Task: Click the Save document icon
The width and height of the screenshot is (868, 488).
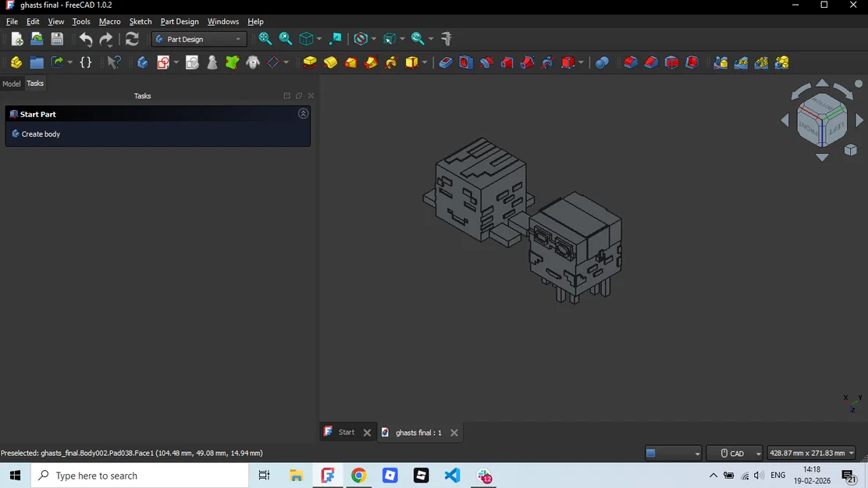Action: pos(57,39)
